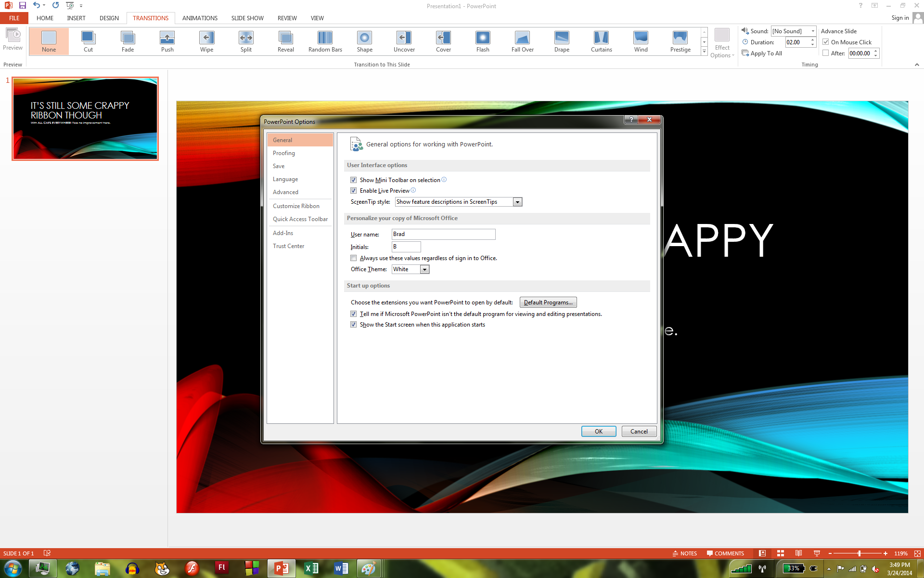Switch to the ANIMATIONS tab
The width and height of the screenshot is (924, 578).
pos(200,18)
